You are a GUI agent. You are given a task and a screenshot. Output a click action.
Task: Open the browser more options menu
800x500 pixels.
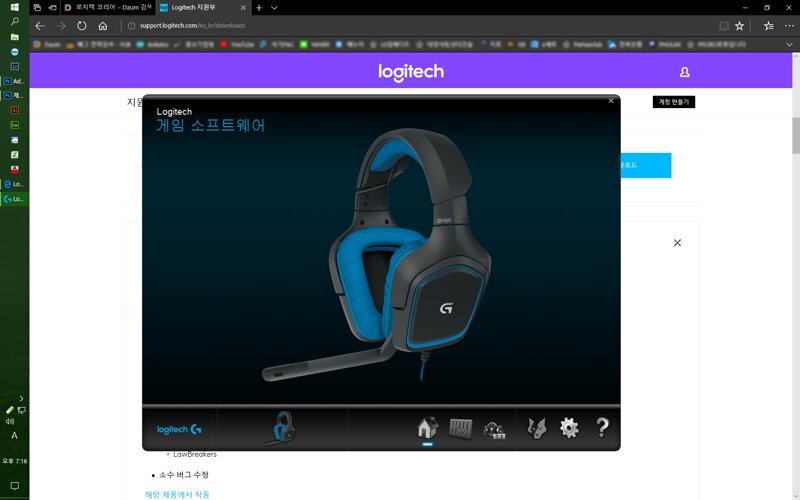point(789,26)
